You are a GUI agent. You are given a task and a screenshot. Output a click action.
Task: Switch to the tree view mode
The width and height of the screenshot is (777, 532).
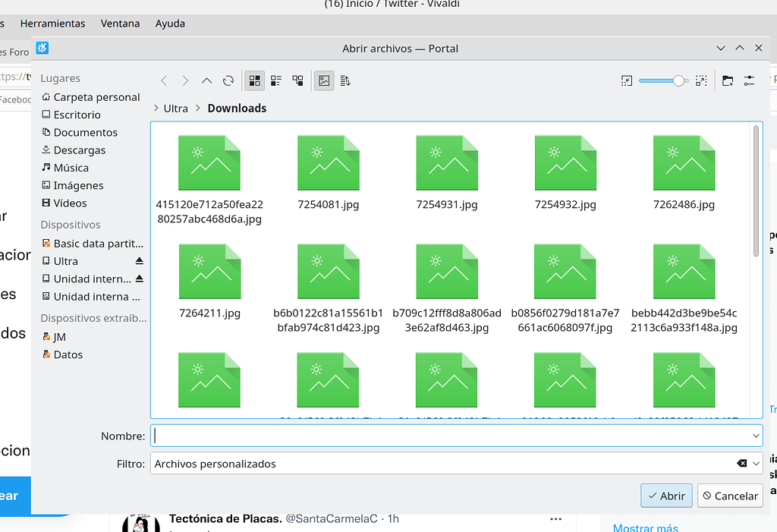pos(297,80)
